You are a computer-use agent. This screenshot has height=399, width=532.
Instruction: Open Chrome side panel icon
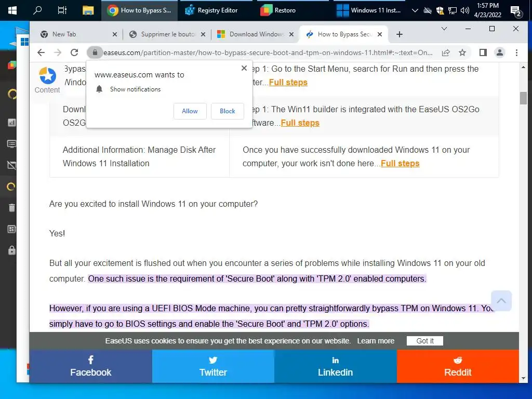pos(483,52)
